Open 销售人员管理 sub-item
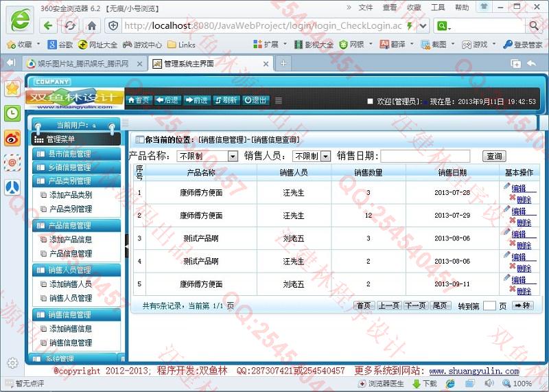This screenshot has height=392, width=549. [x=71, y=298]
